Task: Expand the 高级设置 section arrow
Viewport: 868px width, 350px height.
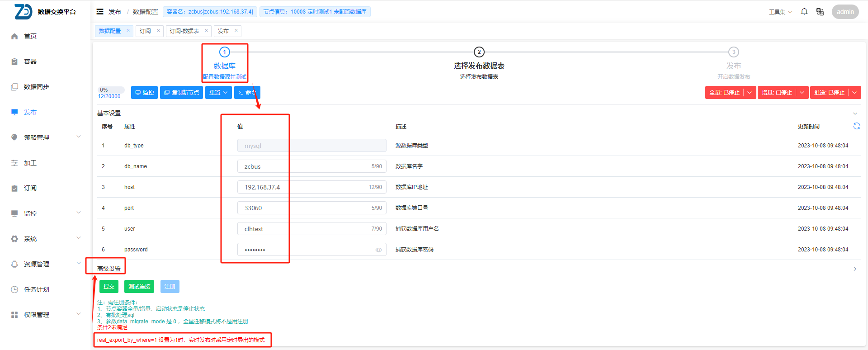Action: coord(854,269)
